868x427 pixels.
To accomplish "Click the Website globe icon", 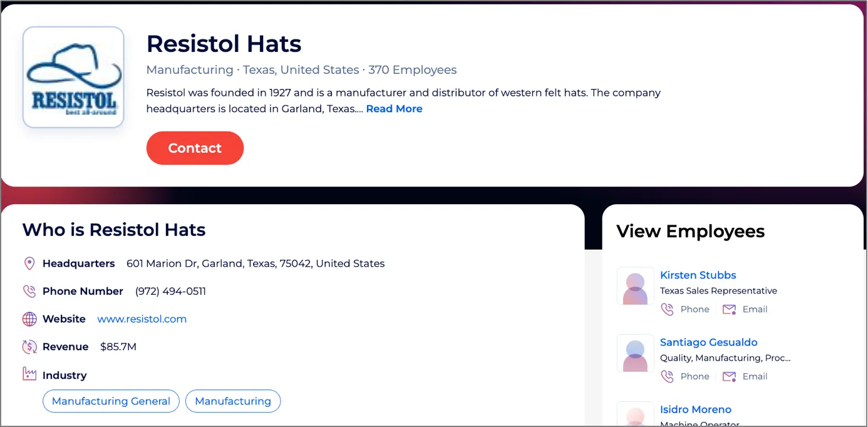I will tap(29, 319).
